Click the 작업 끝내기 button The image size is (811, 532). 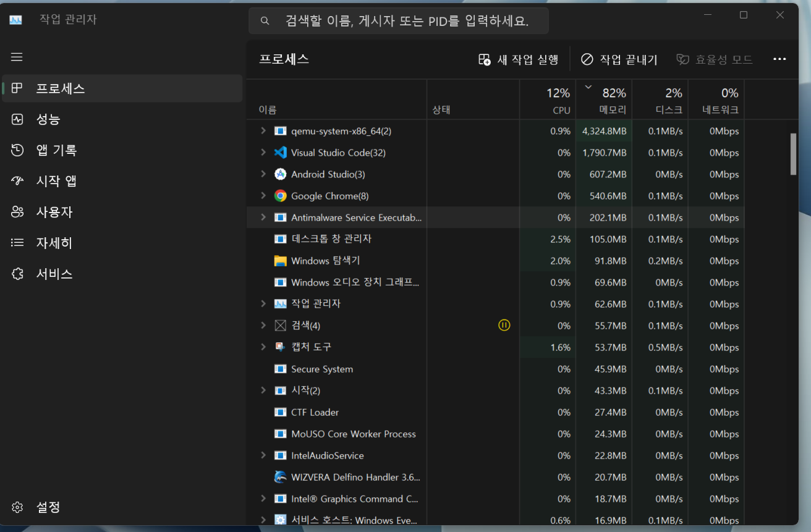(619, 59)
